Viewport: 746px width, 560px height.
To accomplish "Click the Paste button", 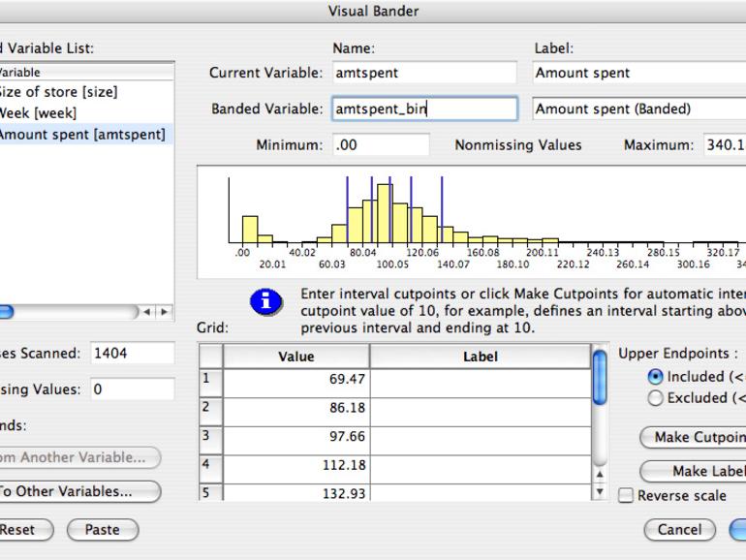I will point(103,530).
